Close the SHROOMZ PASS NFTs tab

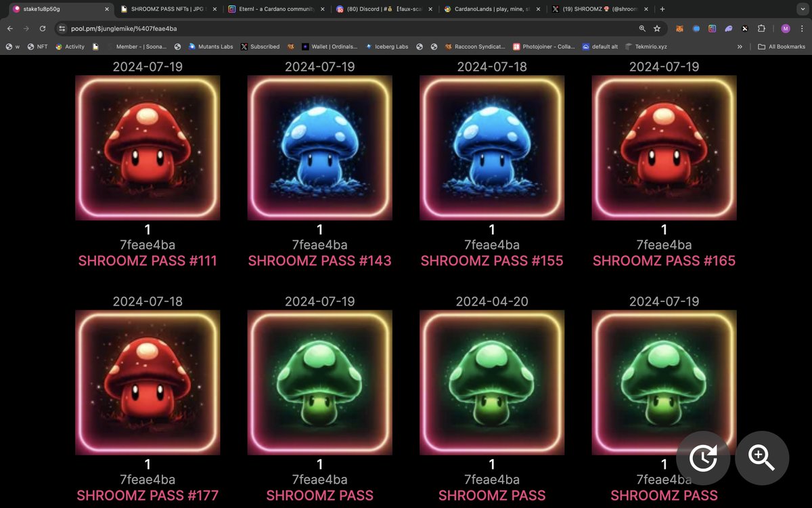click(x=215, y=9)
